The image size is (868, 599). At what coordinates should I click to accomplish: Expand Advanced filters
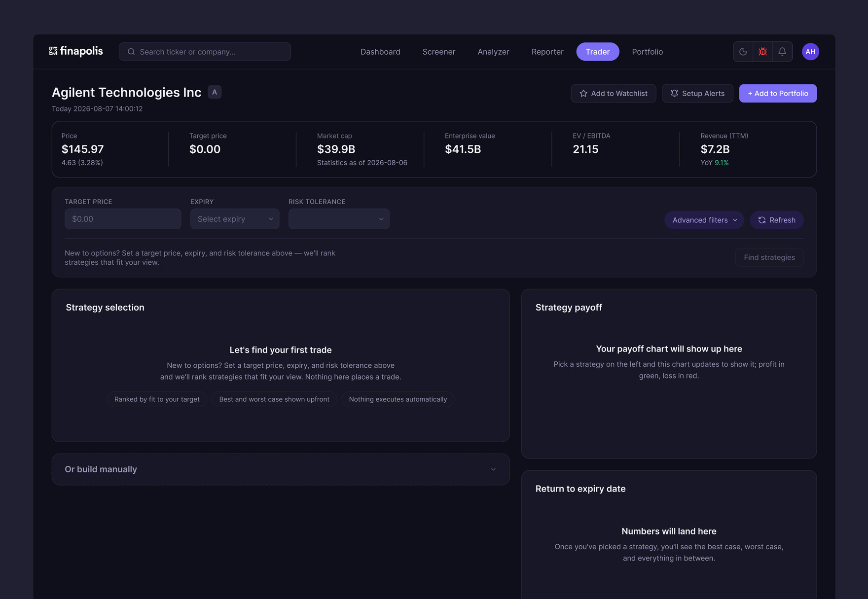point(704,220)
